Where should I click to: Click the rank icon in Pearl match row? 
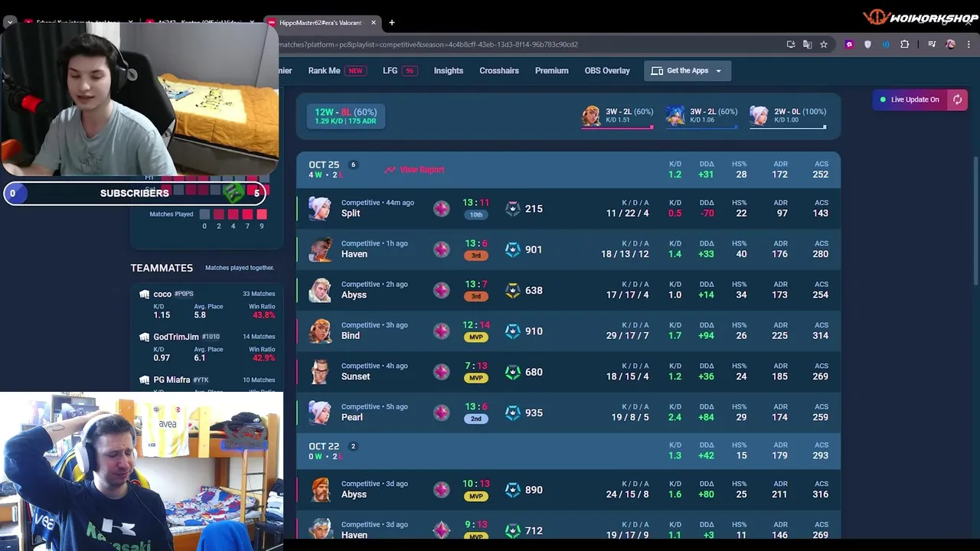point(442,412)
